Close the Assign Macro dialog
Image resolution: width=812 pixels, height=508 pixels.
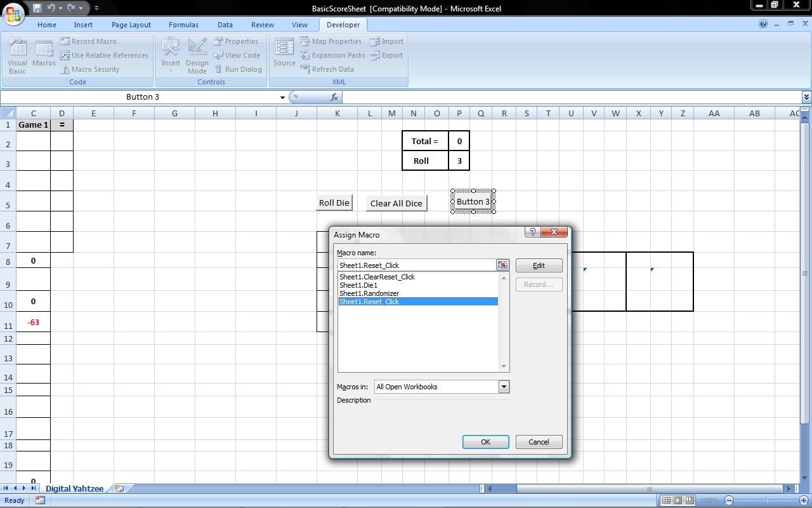pyautogui.click(x=554, y=232)
